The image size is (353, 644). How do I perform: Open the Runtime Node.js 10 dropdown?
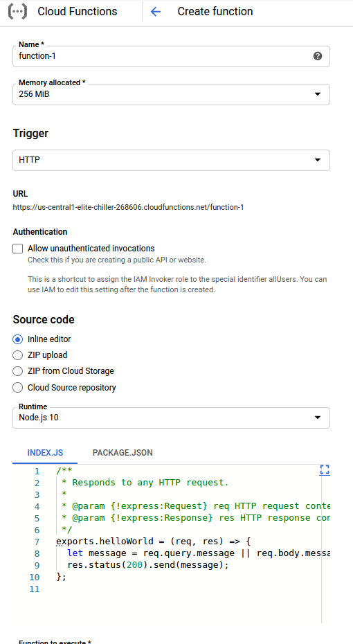171,418
